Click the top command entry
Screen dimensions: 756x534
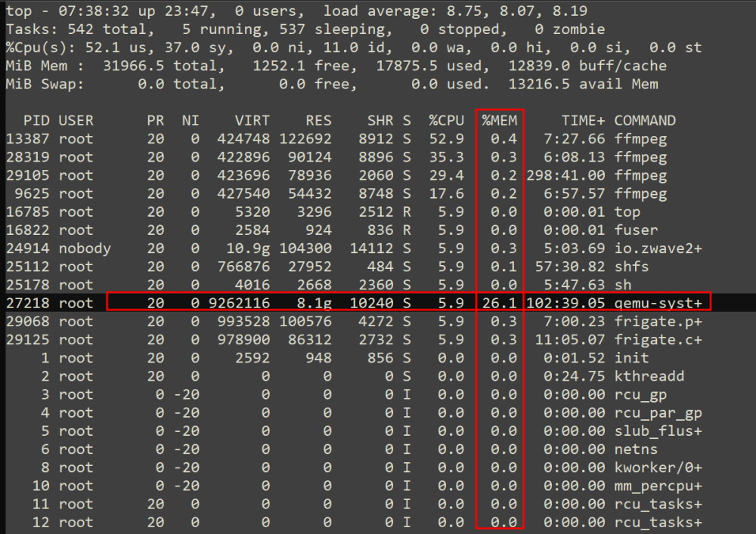627,212
